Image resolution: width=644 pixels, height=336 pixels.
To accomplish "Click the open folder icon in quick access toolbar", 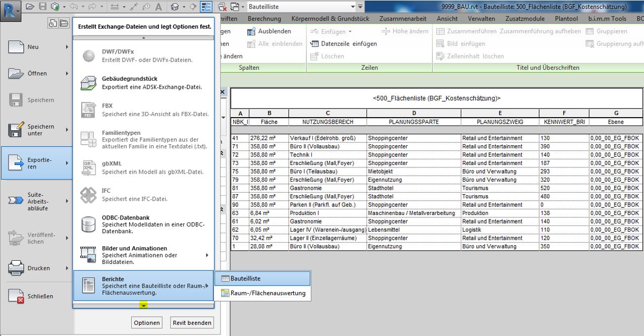I will coord(30,7).
